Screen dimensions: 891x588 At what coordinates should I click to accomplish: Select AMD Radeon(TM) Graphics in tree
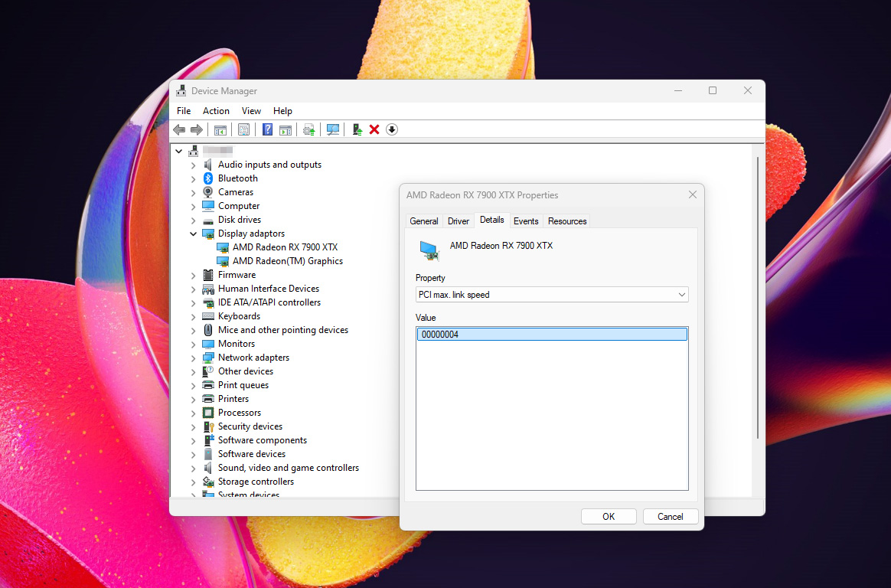[288, 261]
